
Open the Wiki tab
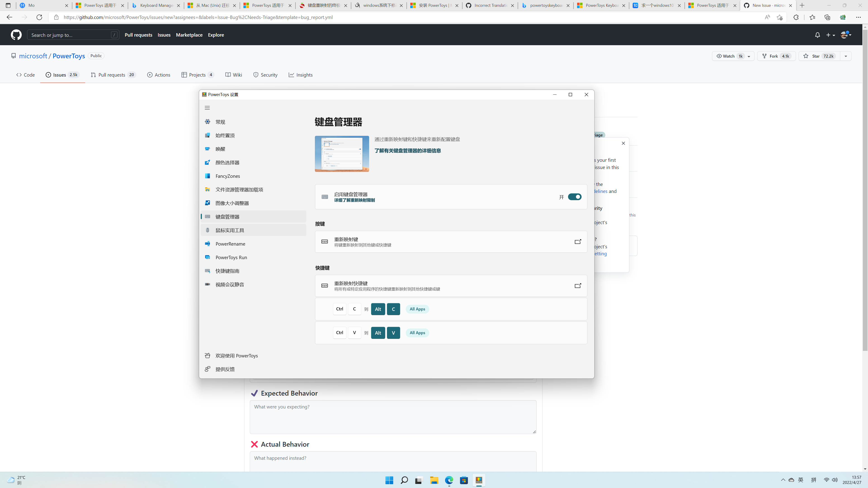234,75
